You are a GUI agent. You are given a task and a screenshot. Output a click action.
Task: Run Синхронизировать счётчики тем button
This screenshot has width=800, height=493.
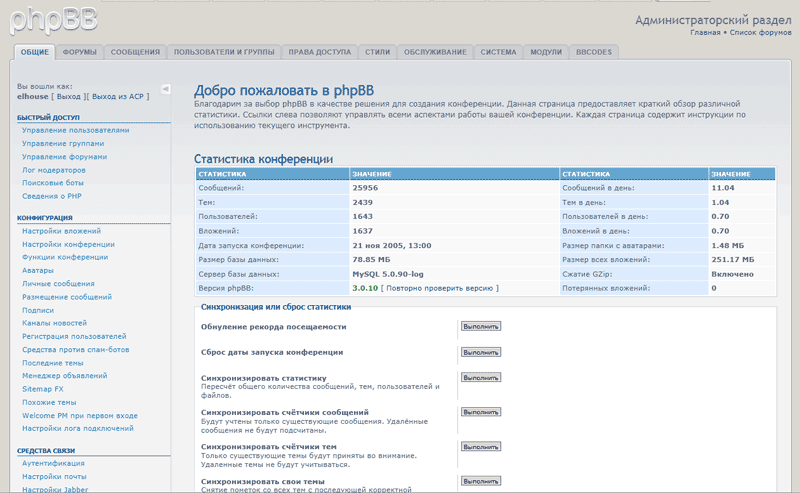481,447
